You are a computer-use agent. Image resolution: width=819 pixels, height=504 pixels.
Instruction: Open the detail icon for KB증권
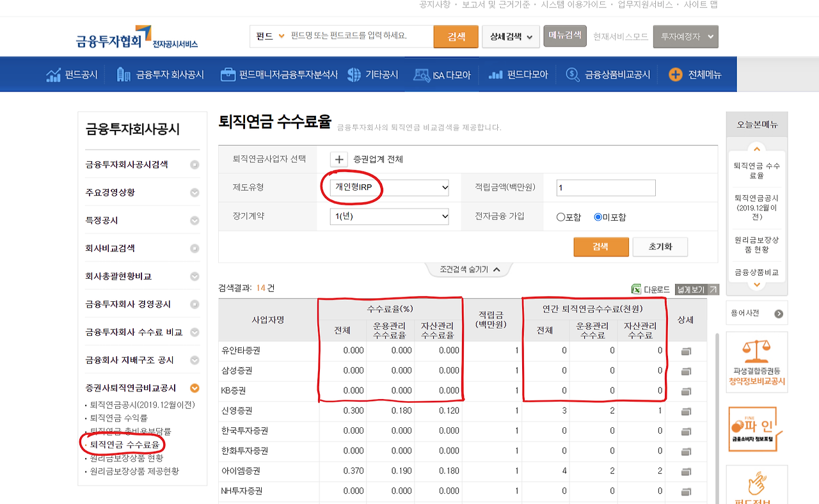coord(686,391)
